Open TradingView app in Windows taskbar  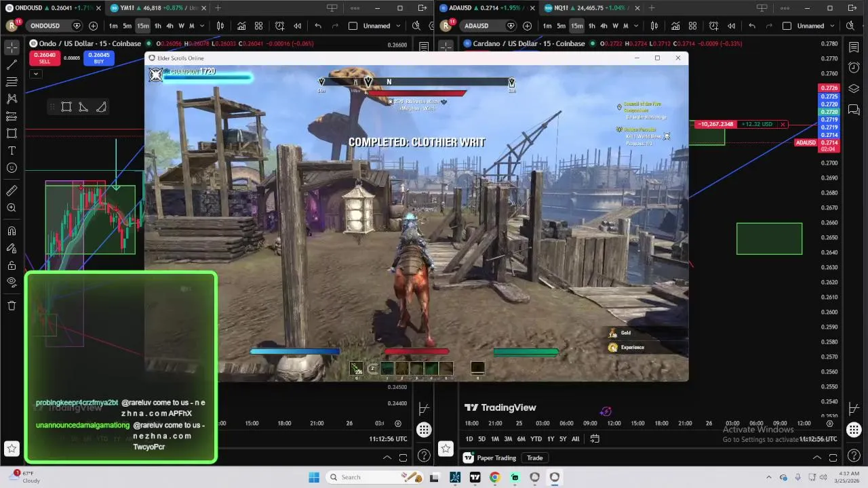tap(475, 477)
